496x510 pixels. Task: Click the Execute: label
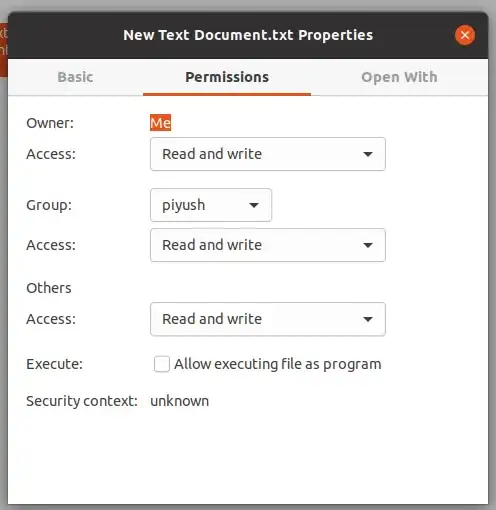pos(54,364)
